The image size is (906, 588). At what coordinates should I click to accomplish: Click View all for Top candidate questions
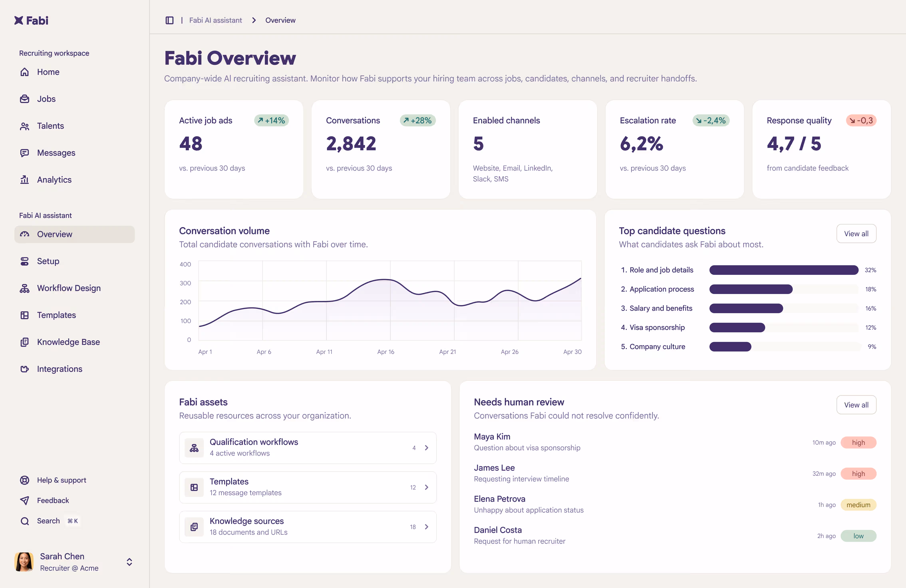tap(856, 234)
